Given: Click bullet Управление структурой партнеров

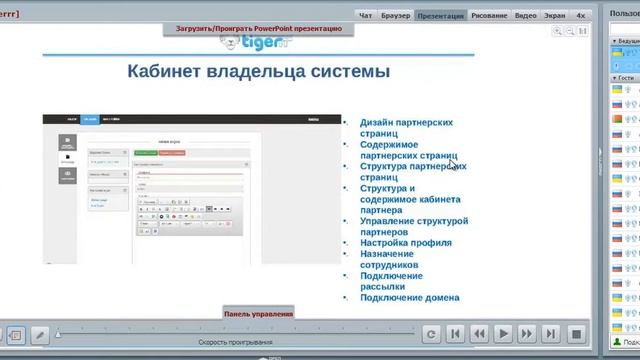Looking at the screenshot, I should click(414, 226).
